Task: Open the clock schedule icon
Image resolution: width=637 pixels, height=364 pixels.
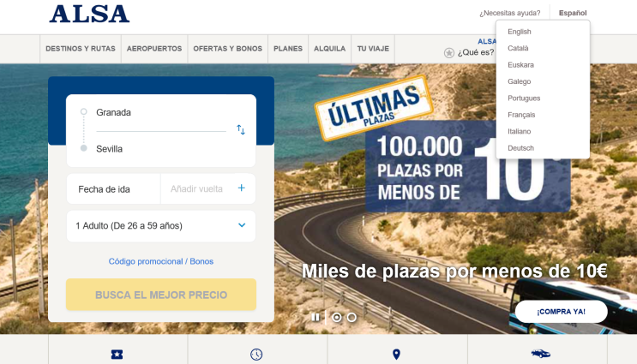Action: 256,355
